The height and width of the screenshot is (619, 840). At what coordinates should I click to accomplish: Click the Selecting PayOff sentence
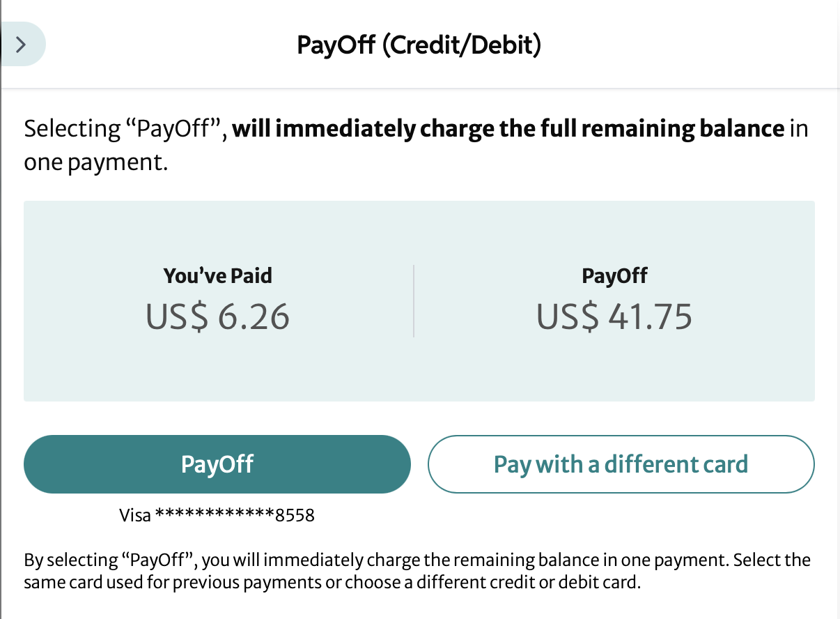pos(418,144)
